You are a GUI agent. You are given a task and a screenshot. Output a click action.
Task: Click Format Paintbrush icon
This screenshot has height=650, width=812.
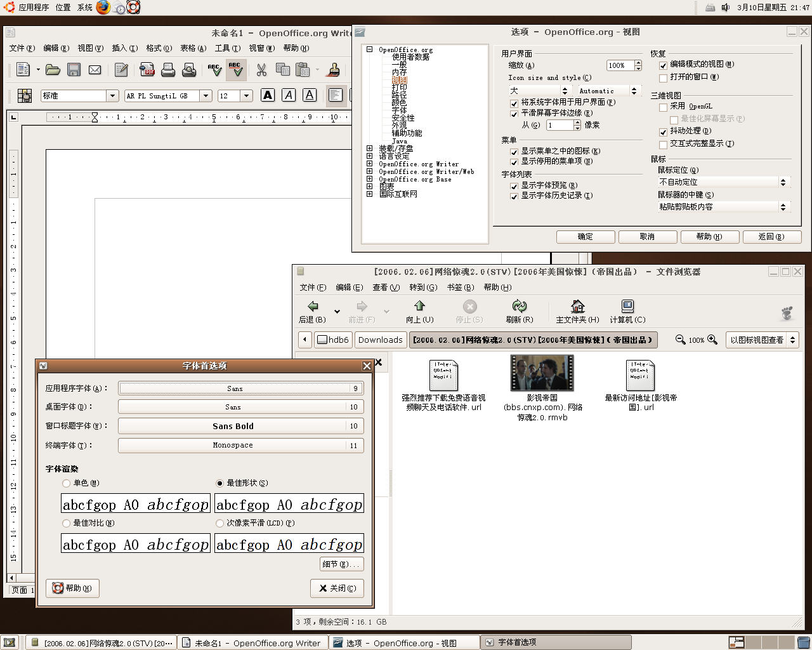[334, 70]
